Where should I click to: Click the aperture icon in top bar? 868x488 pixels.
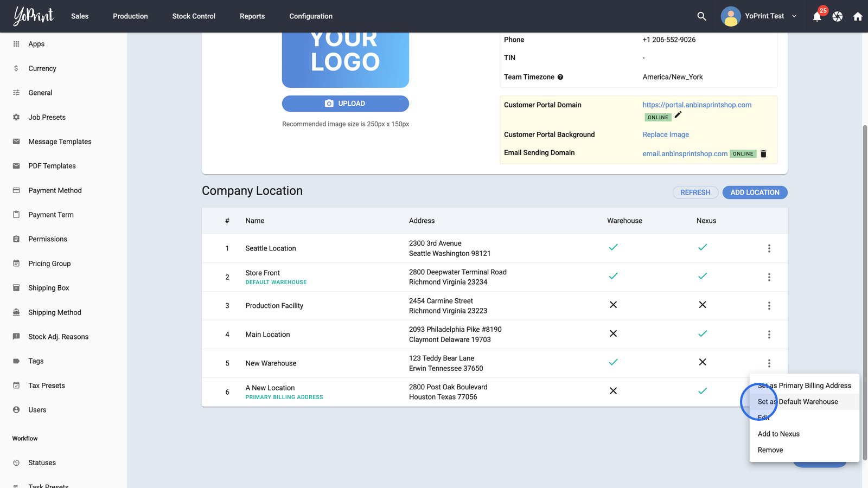pyautogui.click(x=838, y=17)
